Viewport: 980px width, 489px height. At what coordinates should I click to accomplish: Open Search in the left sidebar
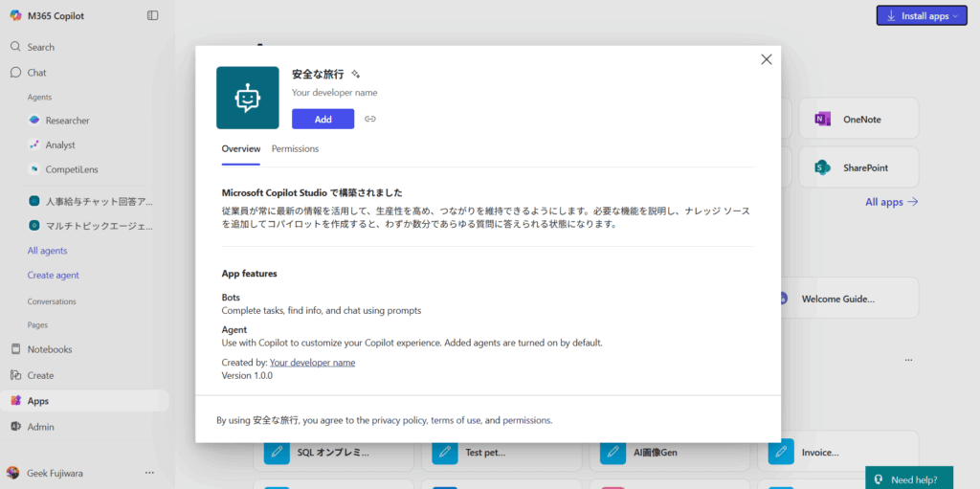pyautogui.click(x=40, y=47)
